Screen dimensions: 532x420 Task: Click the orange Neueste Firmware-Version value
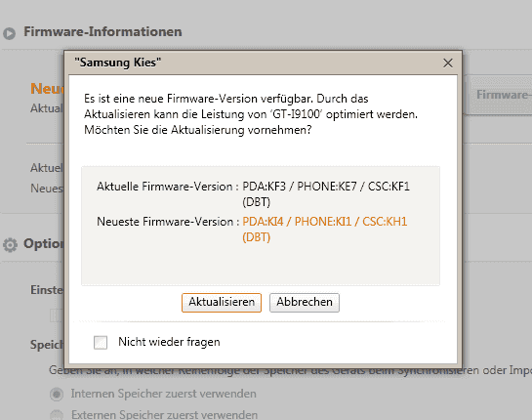tap(324, 230)
